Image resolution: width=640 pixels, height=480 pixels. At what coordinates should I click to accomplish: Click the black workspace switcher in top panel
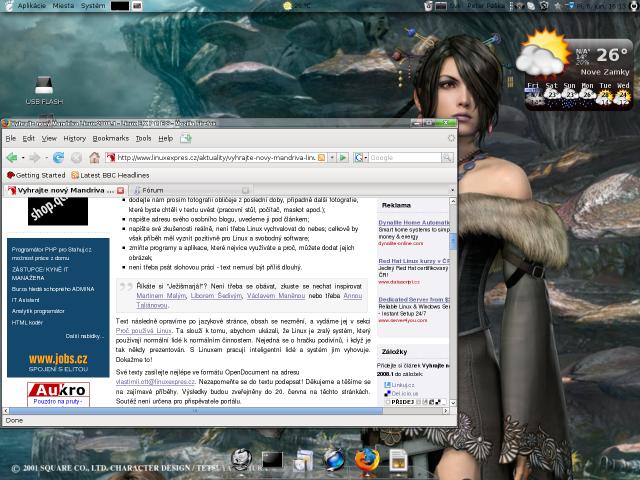pyautogui.click(x=120, y=6)
